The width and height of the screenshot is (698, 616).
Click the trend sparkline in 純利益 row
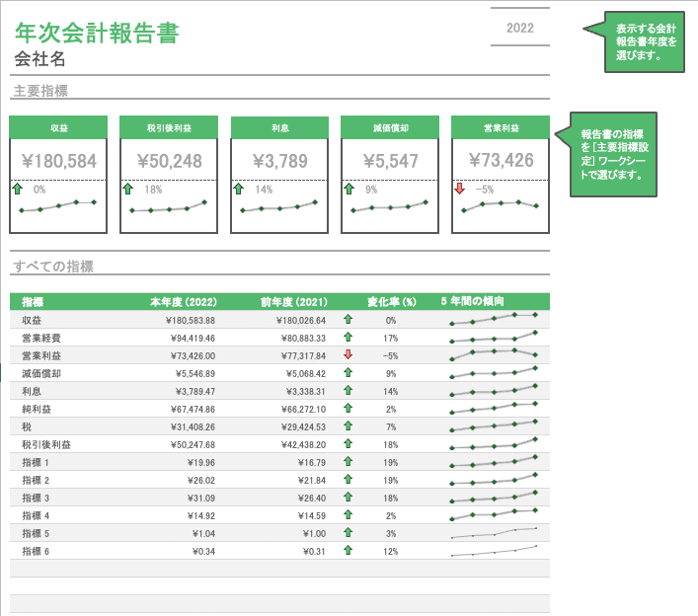click(x=494, y=408)
